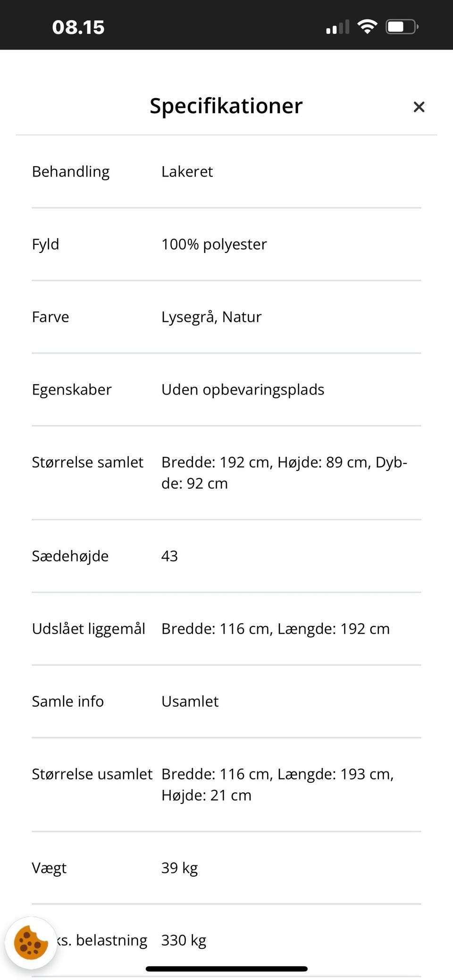Tap the 100% polyester value
Viewport: 453px width, 980px height.
[214, 244]
